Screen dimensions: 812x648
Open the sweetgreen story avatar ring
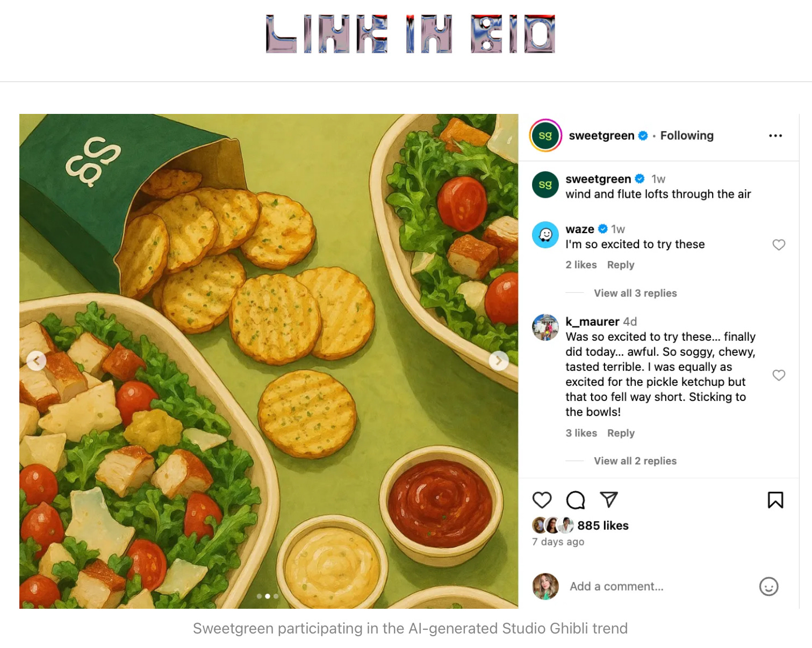pos(545,136)
